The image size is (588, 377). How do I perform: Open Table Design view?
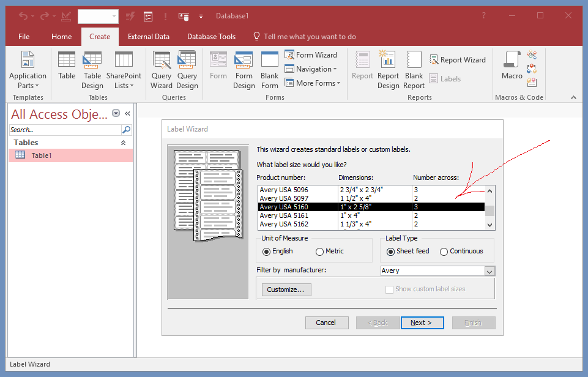[x=92, y=70]
